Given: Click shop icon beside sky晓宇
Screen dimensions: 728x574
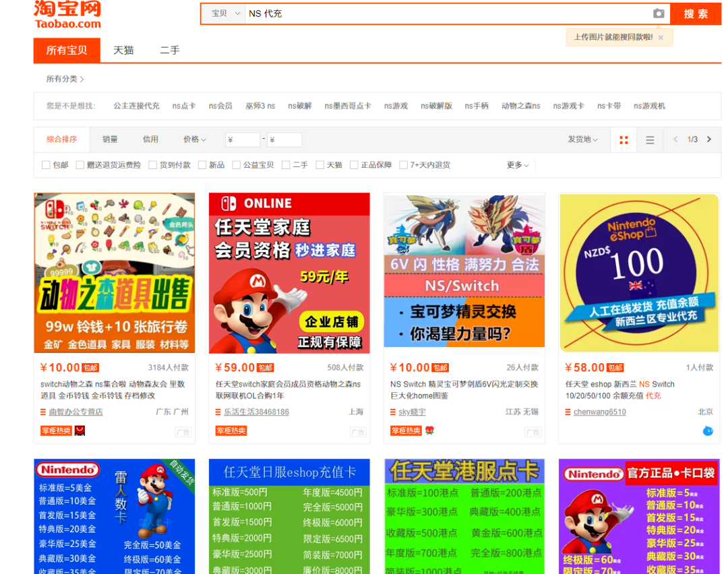Looking at the screenshot, I should 393,412.
